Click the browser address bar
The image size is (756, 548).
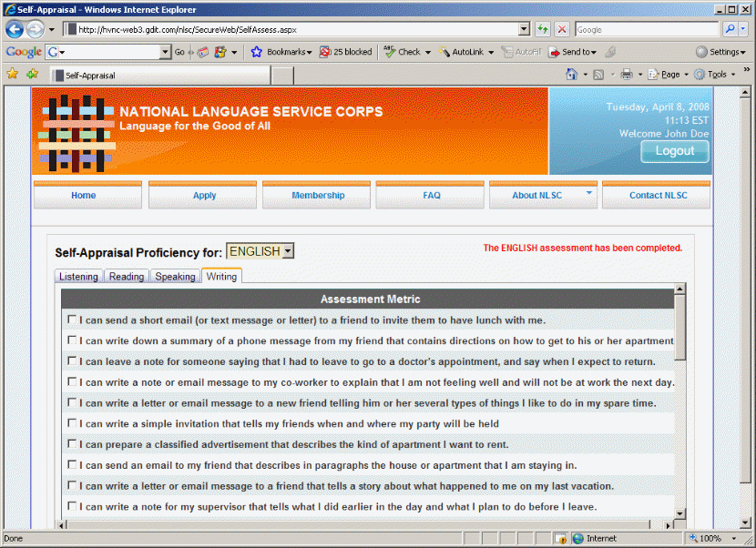coord(296,29)
